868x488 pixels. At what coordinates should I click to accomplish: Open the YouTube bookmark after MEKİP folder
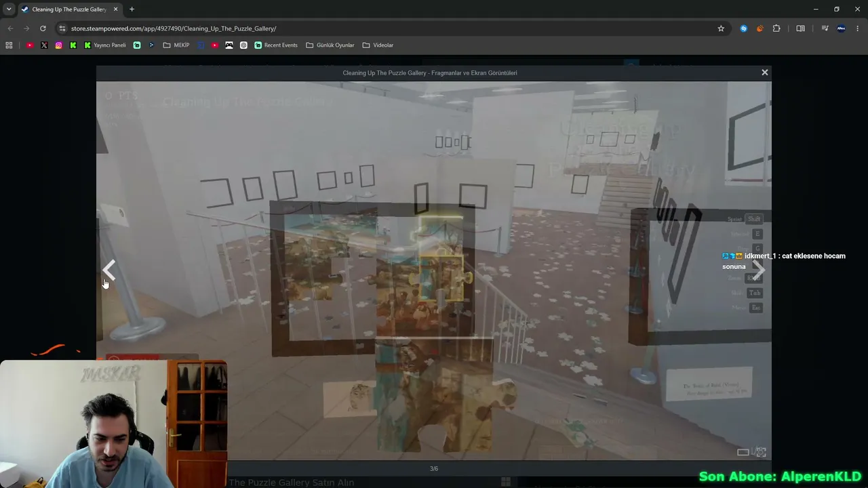(215, 45)
